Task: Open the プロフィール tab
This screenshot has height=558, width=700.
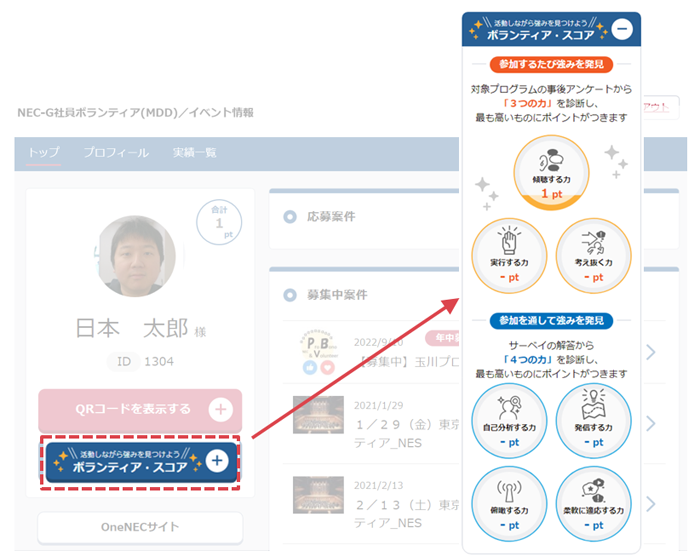Action: [116, 152]
